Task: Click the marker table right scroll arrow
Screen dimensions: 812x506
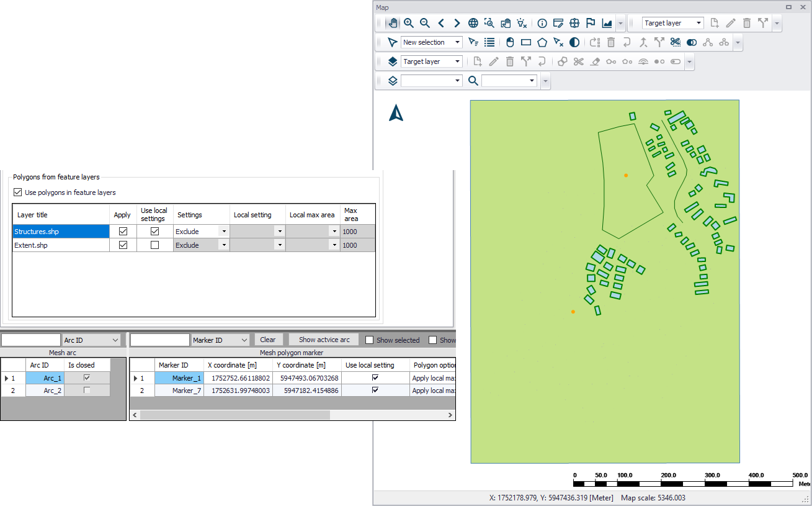Action: tap(450, 415)
